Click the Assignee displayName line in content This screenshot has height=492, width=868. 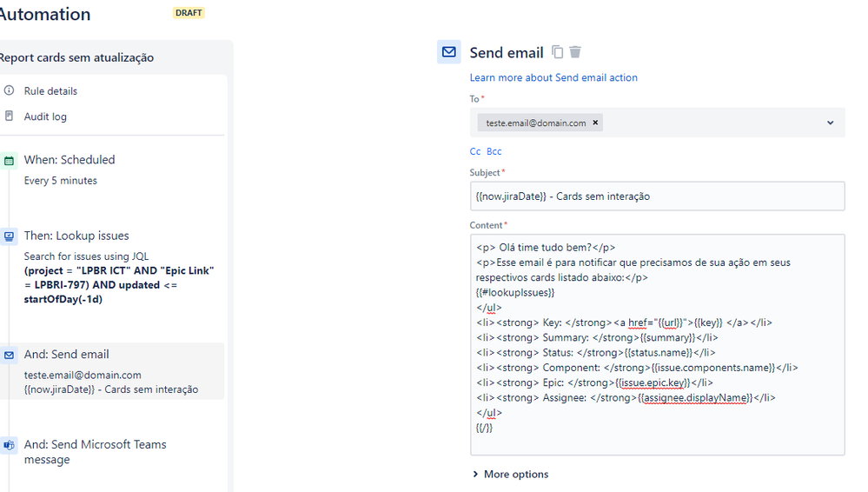626,397
